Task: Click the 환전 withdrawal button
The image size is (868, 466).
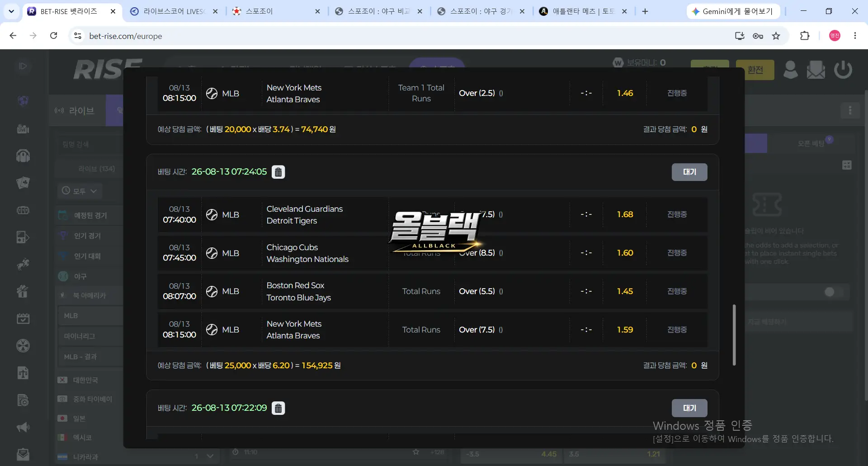Action: click(755, 70)
